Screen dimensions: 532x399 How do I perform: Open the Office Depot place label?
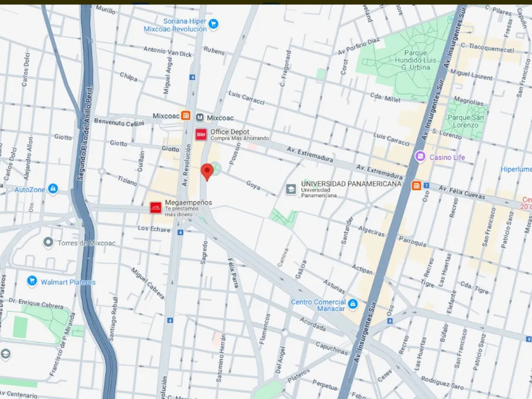239,134
